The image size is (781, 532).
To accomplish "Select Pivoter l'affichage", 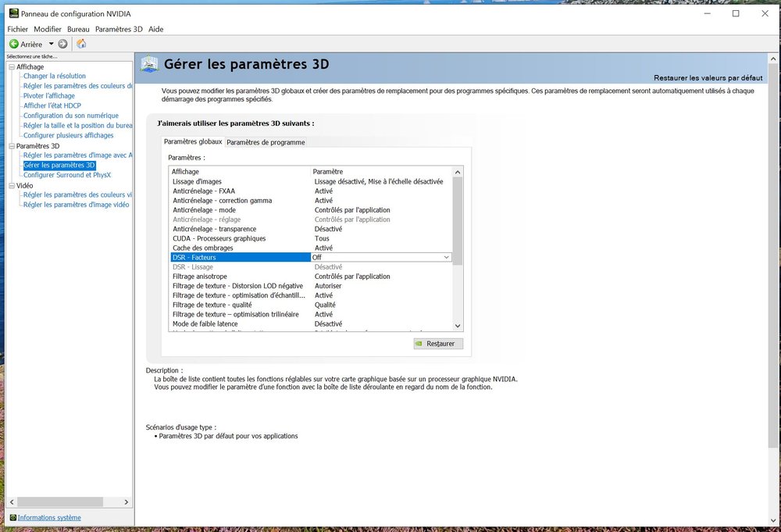I will pyautogui.click(x=48, y=95).
